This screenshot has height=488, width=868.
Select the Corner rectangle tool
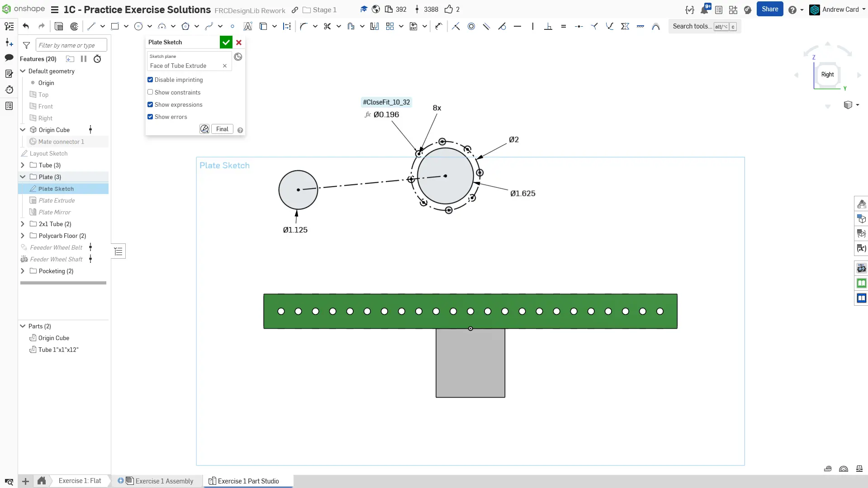click(115, 26)
